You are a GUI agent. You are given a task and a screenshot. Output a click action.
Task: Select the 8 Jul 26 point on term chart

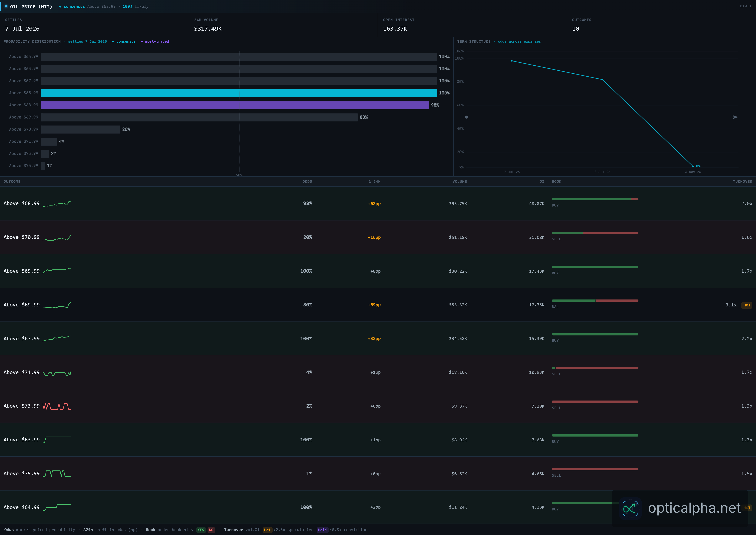[603, 79]
